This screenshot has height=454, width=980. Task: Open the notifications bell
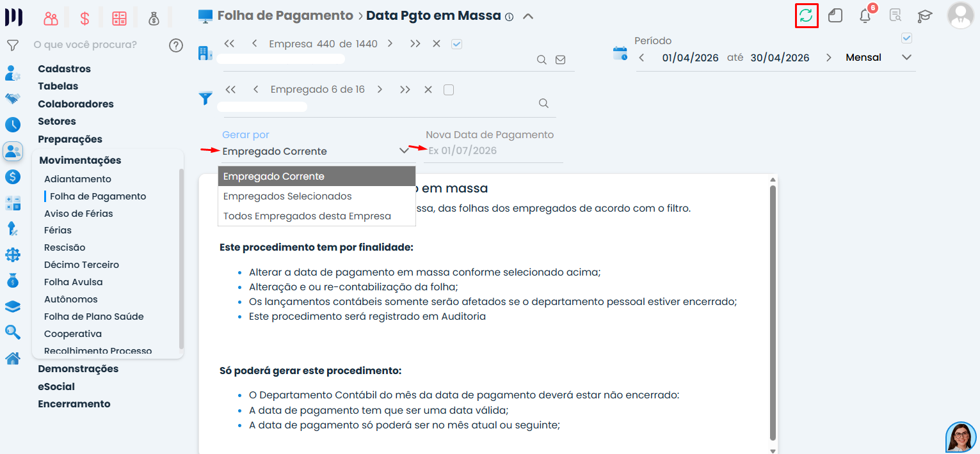coord(865,16)
